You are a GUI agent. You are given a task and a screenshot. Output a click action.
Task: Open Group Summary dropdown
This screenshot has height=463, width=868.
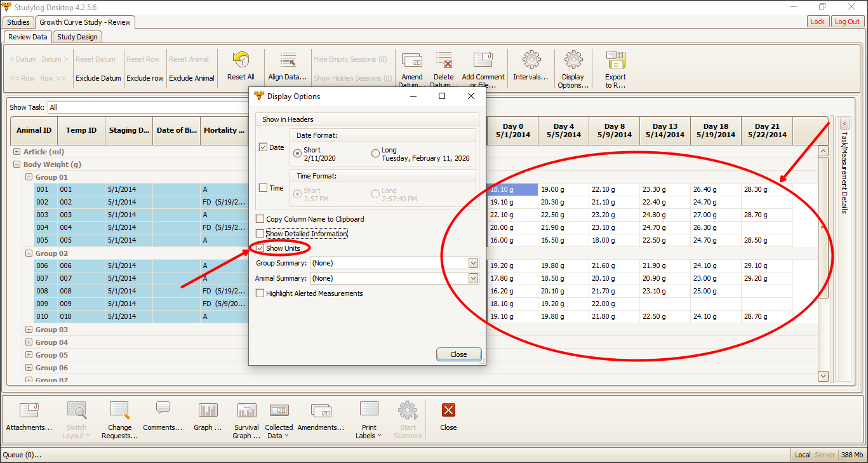473,263
